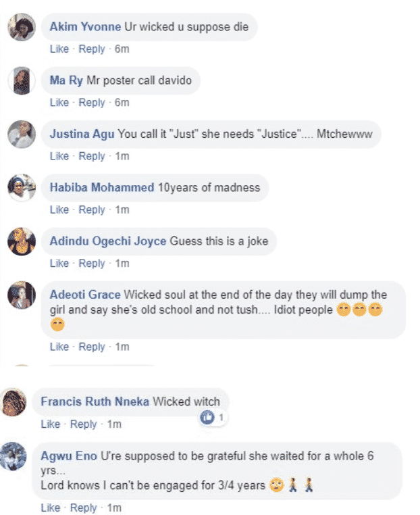Screen dimensions: 420x515
Task: Open Adindu Ogechi Joyce's avatar
Action: 21,241
